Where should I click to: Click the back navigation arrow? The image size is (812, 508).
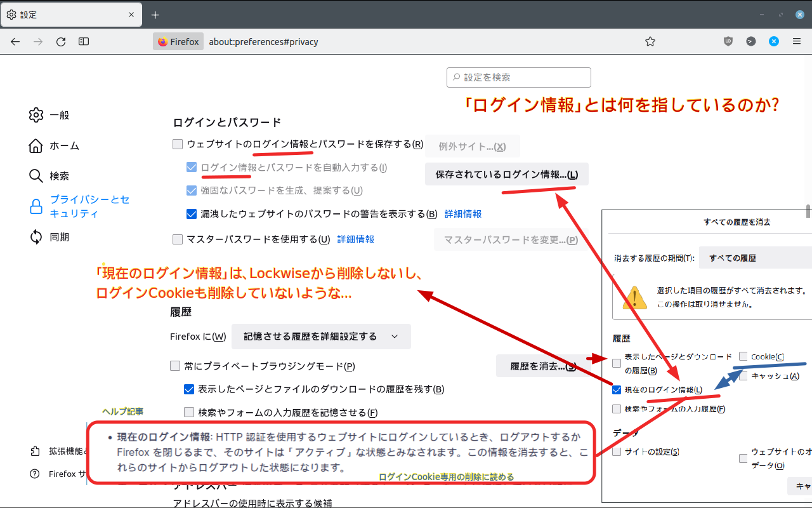pyautogui.click(x=15, y=42)
